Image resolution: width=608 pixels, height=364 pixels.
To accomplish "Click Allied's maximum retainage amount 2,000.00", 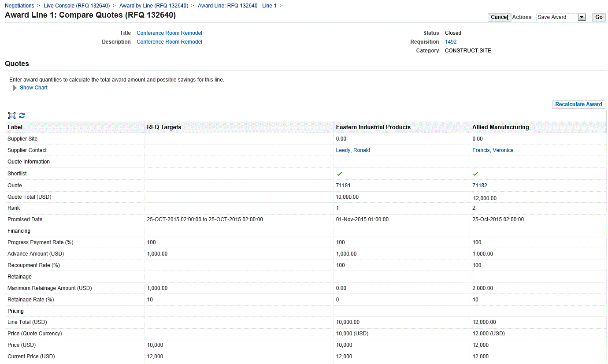I will click(x=483, y=288).
